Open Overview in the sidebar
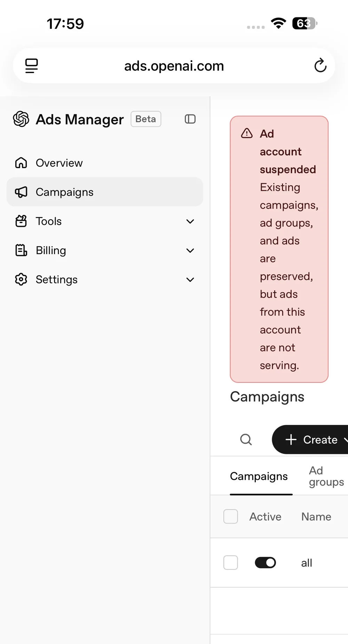This screenshot has width=348, height=644. click(104, 163)
